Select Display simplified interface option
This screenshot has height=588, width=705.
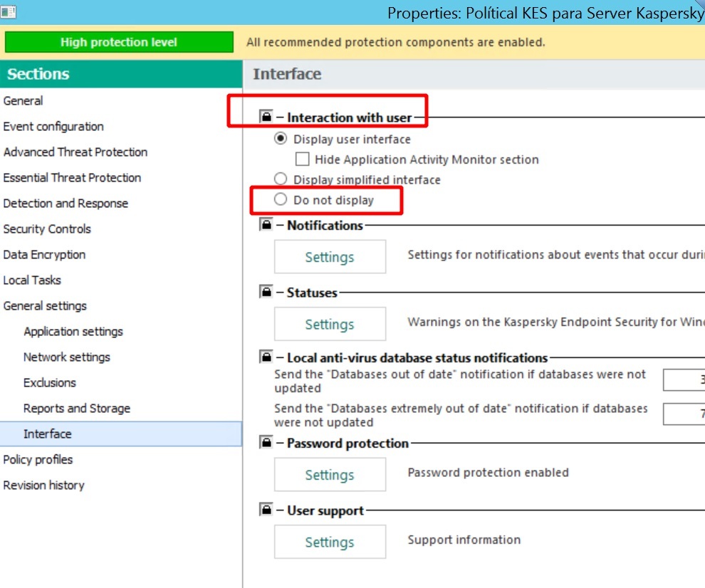pos(281,179)
